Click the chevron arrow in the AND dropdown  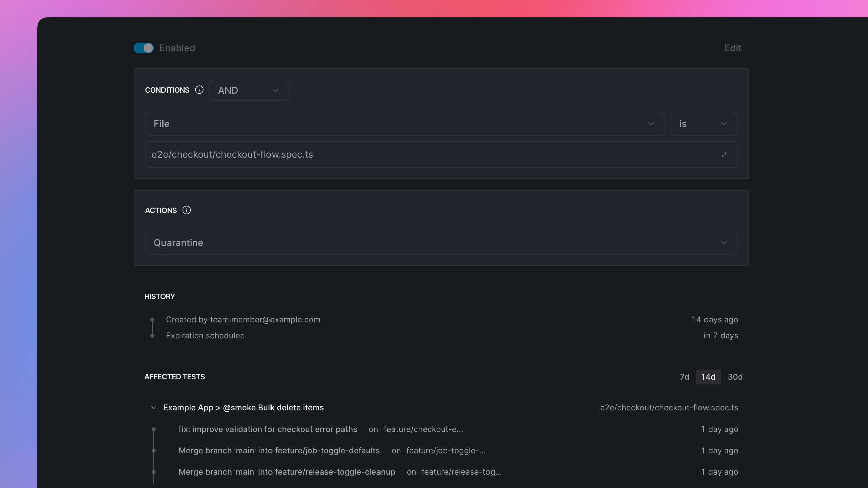tap(275, 90)
